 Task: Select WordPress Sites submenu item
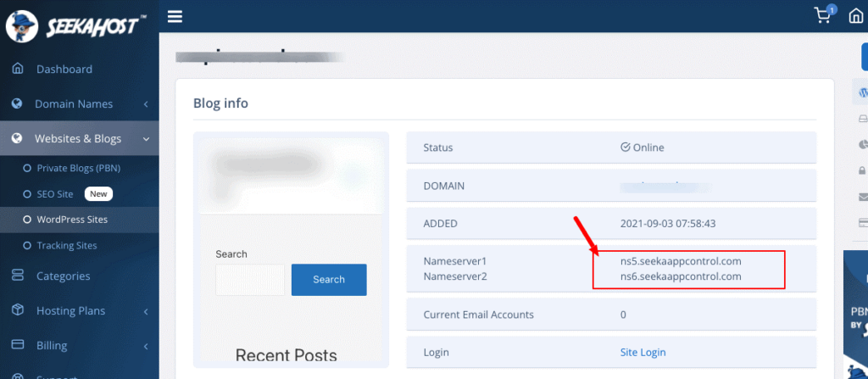coord(72,220)
